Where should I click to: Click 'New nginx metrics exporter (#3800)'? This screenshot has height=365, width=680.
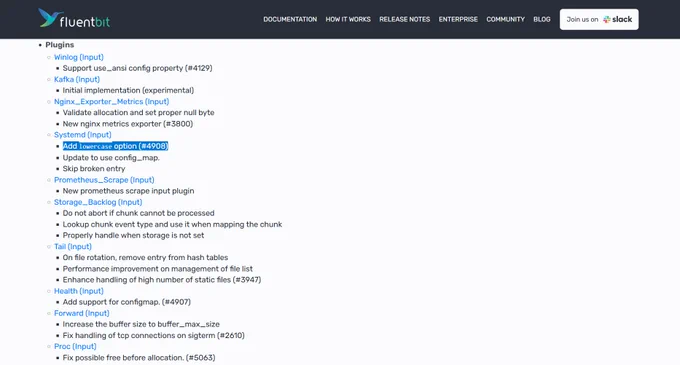pos(128,124)
